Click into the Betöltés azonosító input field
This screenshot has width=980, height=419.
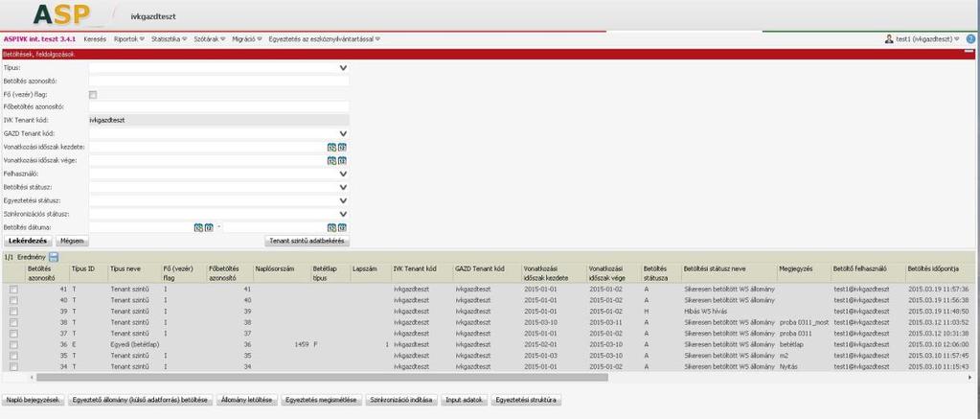(218, 81)
